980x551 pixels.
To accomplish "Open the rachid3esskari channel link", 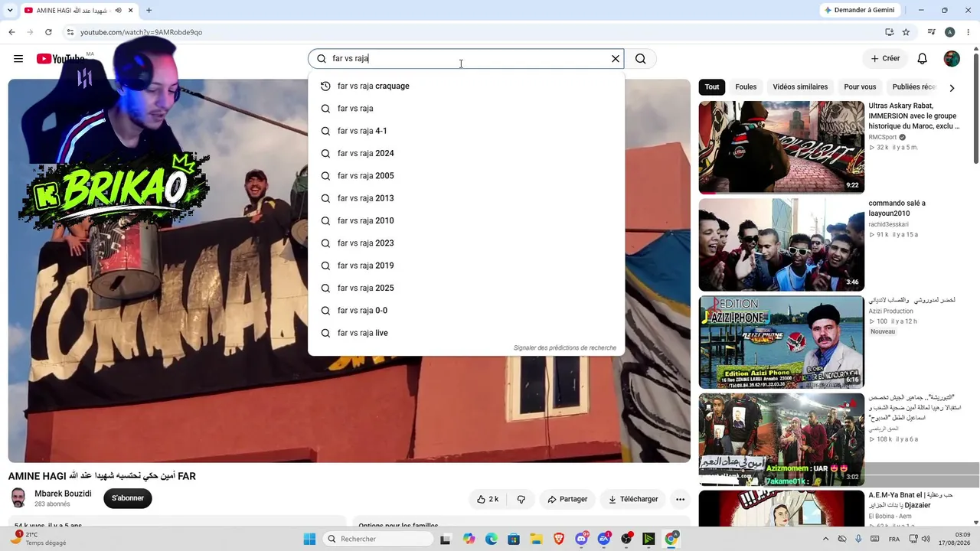I will coord(888,224).
